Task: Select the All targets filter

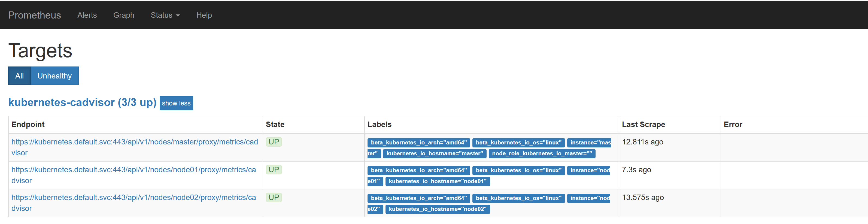Action: pyautogui.click(x=20, y=76)
